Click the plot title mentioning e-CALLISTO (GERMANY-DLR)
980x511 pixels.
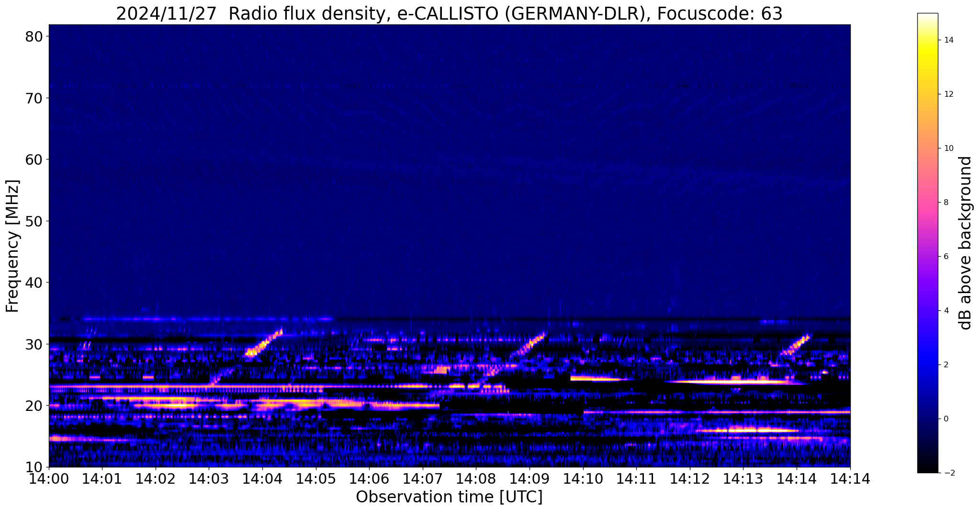tap(449, 13)
